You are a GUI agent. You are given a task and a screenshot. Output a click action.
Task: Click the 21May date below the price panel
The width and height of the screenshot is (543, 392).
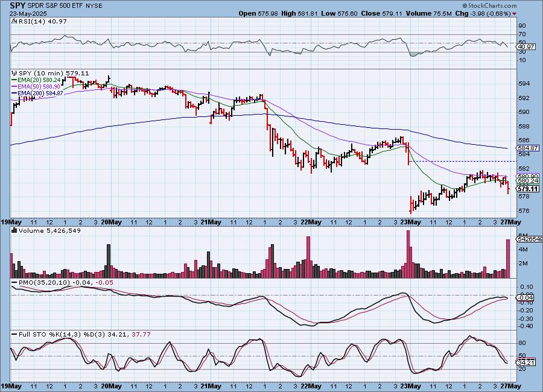(211, 223)
